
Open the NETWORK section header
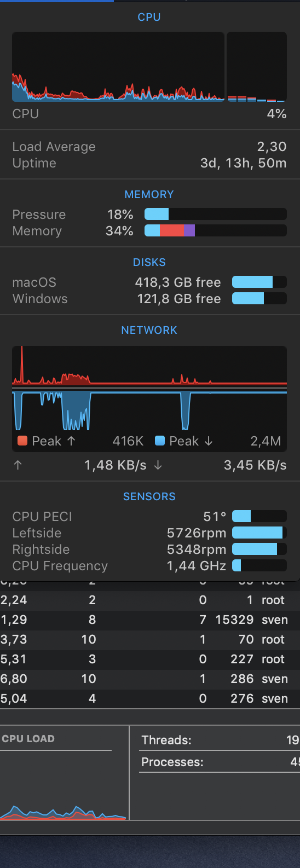point(149,330)
